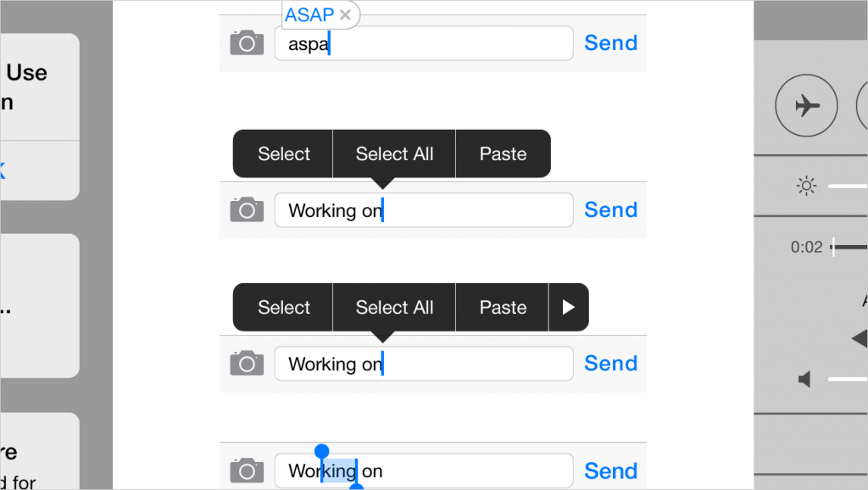
Task: Send the bottom "Working on" message
Action: [x=610, y=470]
